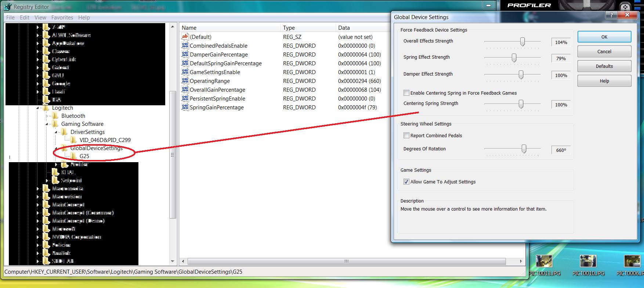
Task: Open the Favorites menu in Registry Editor
Action: tap(62, 18)
